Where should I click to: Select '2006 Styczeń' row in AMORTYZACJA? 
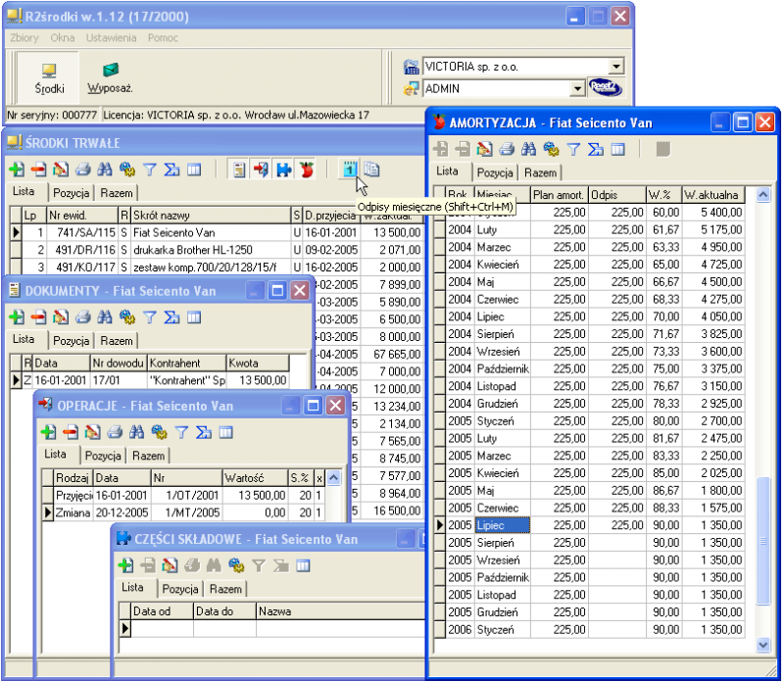pos(590,629)
